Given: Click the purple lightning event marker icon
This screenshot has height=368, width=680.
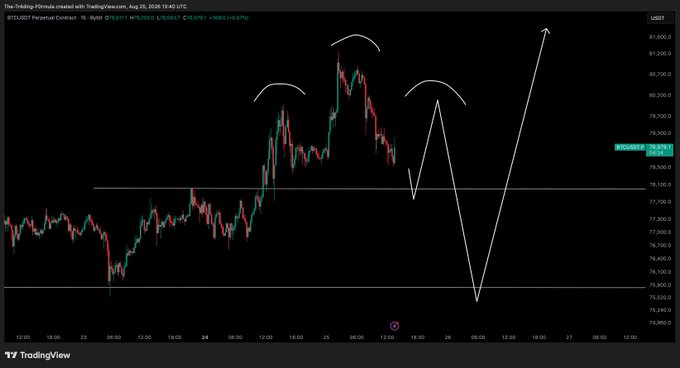Looking at the screenshot, I should click(395, 326).
